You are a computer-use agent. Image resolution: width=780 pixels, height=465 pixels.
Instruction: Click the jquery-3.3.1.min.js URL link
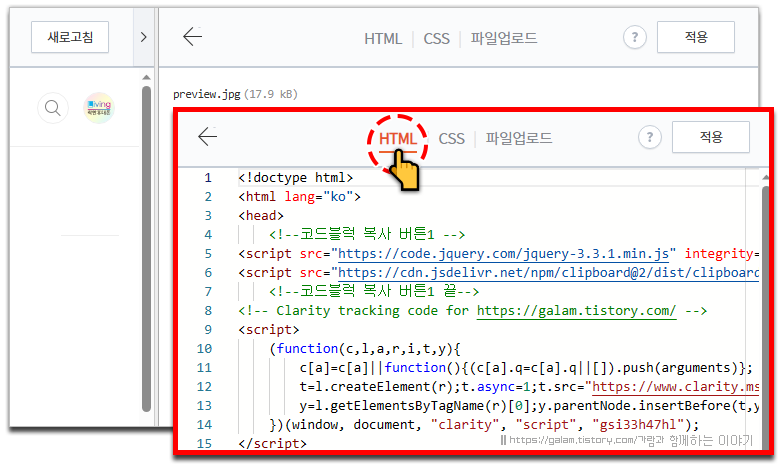click(503, 254)
